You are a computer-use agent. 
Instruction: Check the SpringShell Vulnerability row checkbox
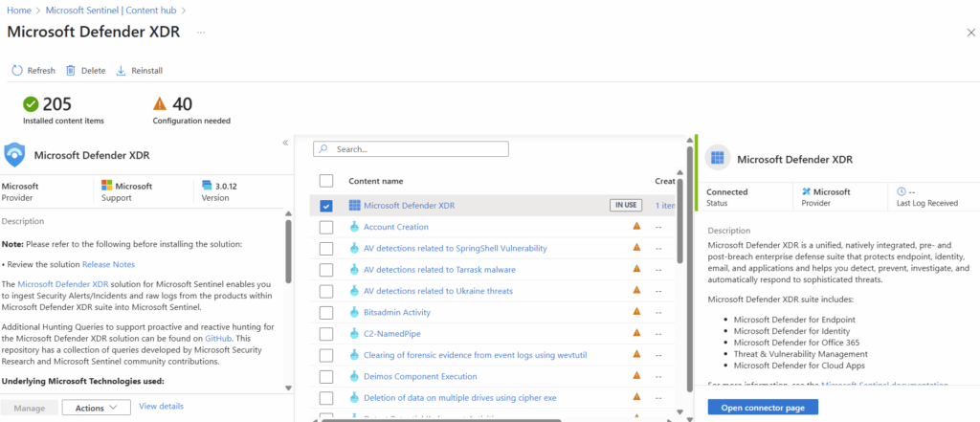[326, 248]
